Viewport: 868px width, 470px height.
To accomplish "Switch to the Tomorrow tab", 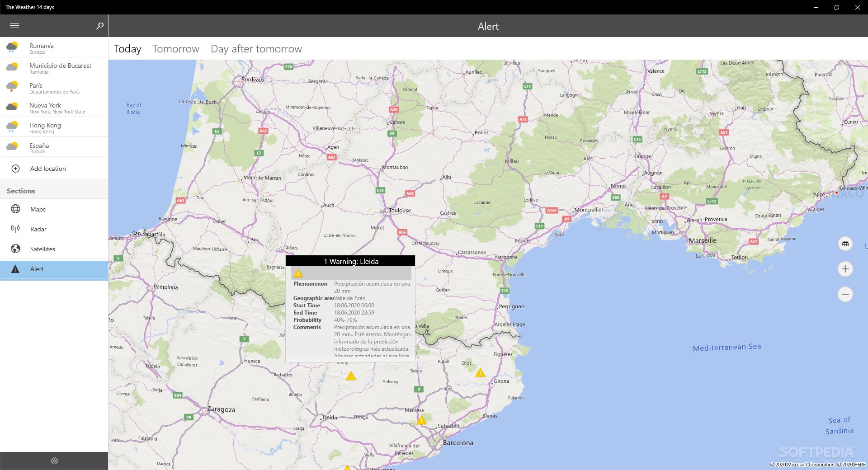I will (x=175, y=49).
